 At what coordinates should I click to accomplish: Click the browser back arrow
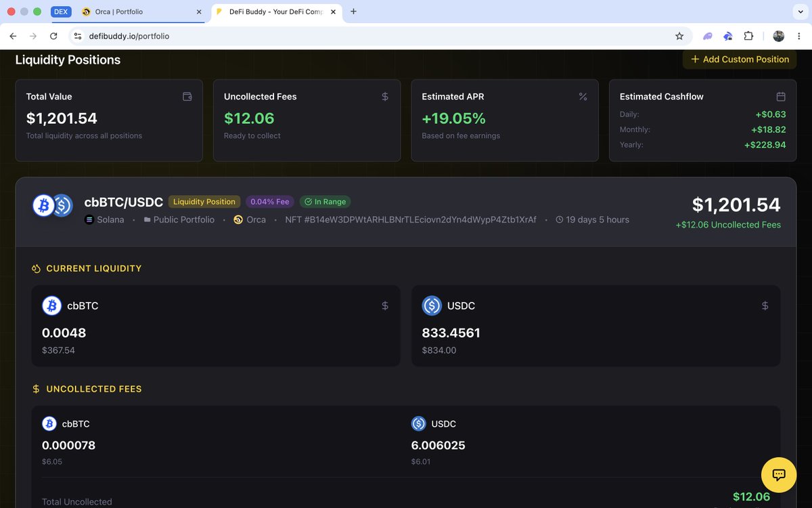14,36
